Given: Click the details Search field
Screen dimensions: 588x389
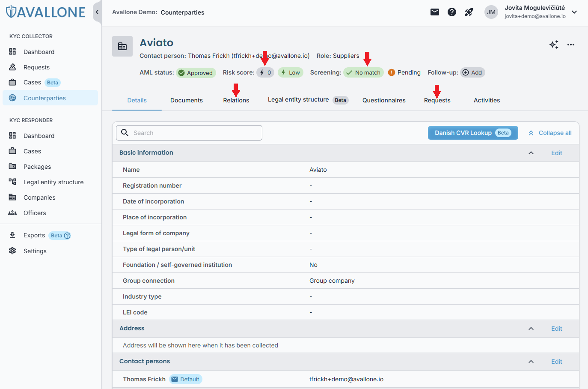Looking at the screenshot, I should click(189, 133).
